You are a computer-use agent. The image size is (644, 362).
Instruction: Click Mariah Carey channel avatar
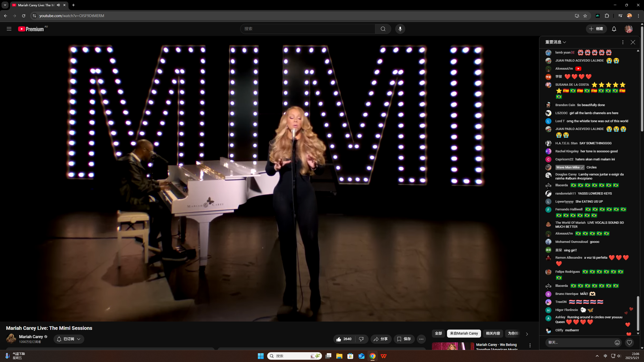tap(11, 339)
